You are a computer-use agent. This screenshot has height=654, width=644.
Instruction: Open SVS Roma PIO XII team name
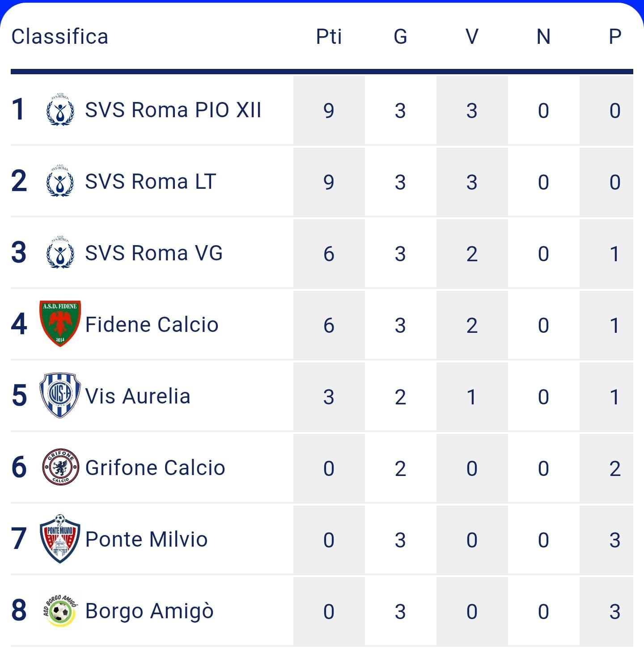point(173,110)
